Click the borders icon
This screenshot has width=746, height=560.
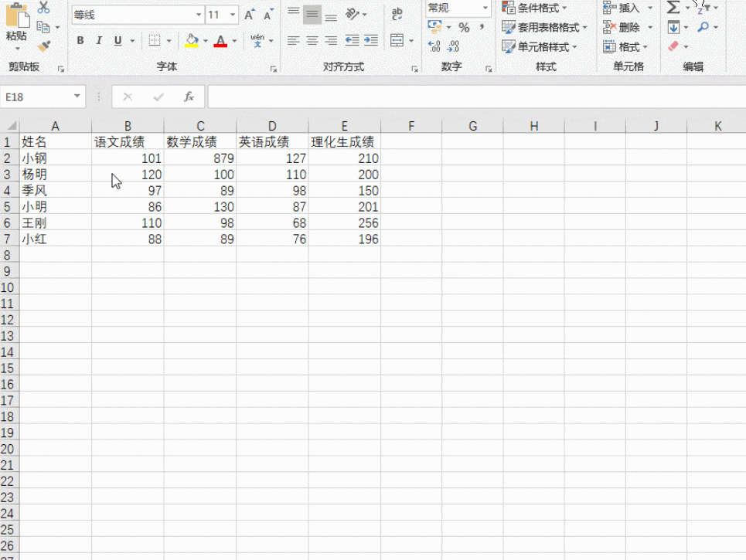pos(154,41)
